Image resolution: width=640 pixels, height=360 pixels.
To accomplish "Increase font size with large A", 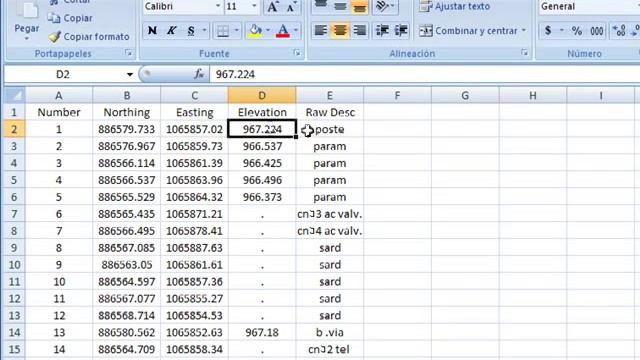I will pyautogui.click(x=272, y=7).
